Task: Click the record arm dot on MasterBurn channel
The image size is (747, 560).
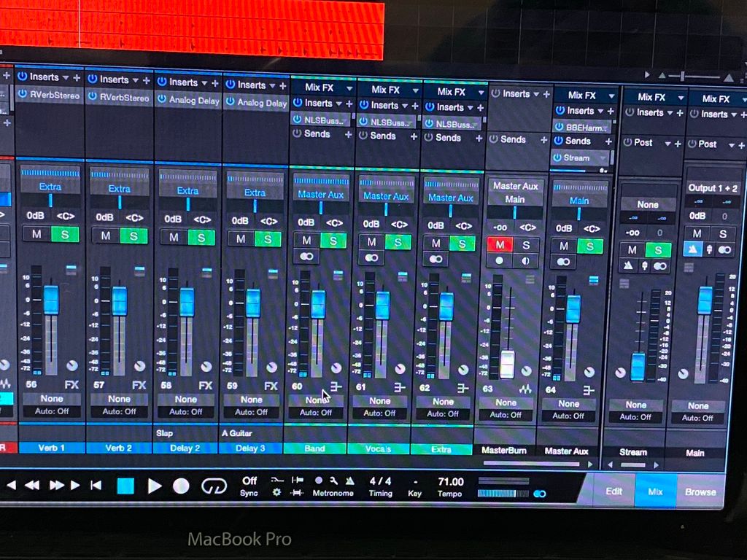Action: [x=499, y=261]
